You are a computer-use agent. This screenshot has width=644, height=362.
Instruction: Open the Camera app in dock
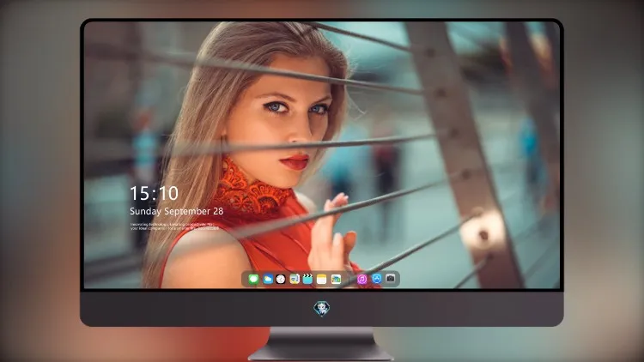coord(390,279)
